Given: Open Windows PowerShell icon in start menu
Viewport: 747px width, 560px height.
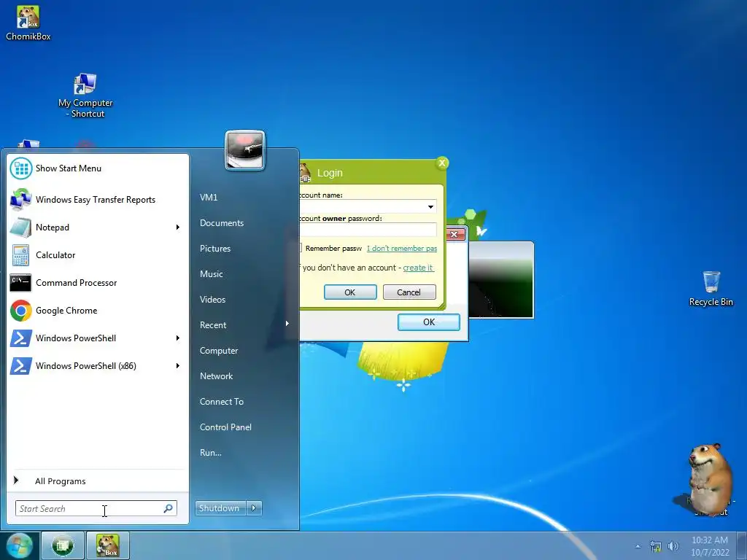Looking at the screenshot, I should 21,338.
